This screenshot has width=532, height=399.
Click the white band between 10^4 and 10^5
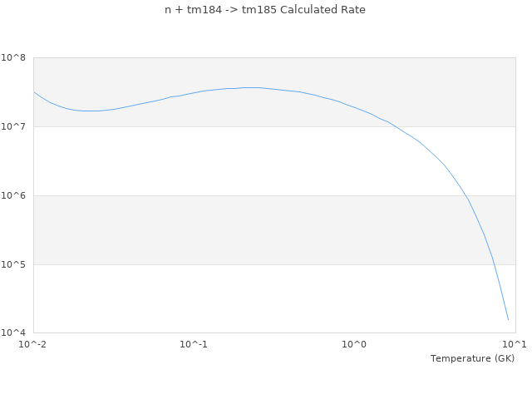tap(249, 299)
